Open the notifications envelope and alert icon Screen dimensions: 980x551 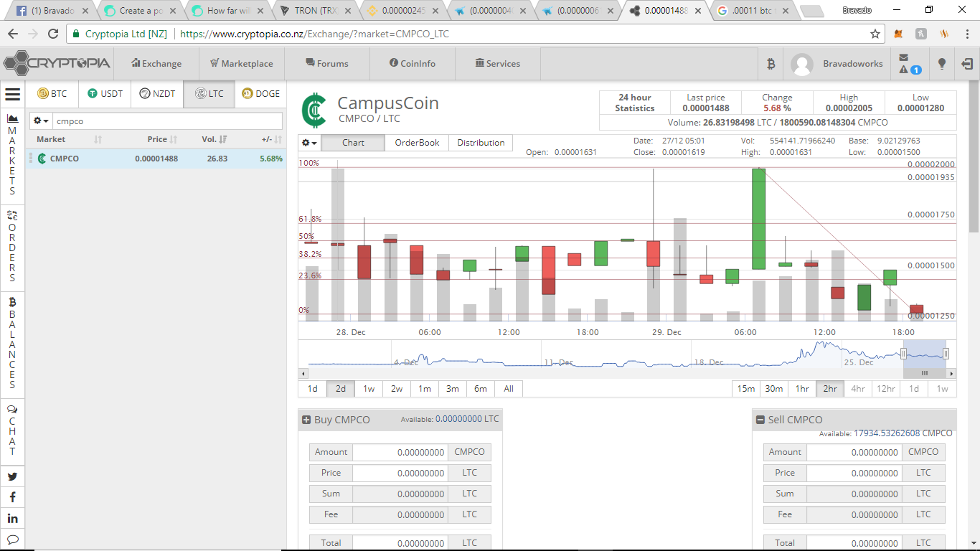point(909,64)
